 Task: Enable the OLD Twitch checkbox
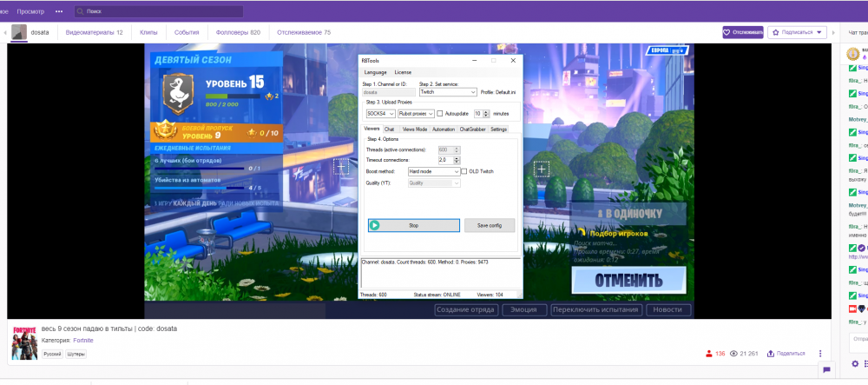pyautogui.click(x=464, y=171)
